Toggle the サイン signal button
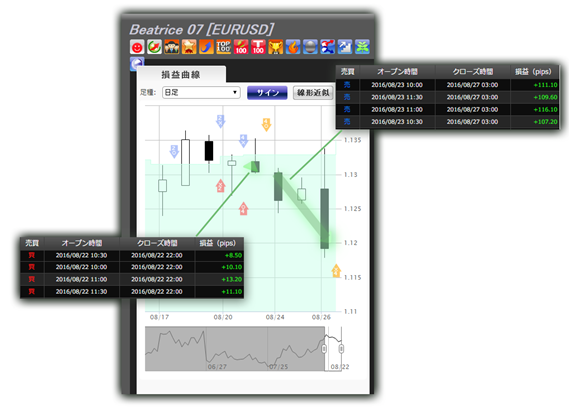Viewport: 571px width, 409px height. pos(267,93)
